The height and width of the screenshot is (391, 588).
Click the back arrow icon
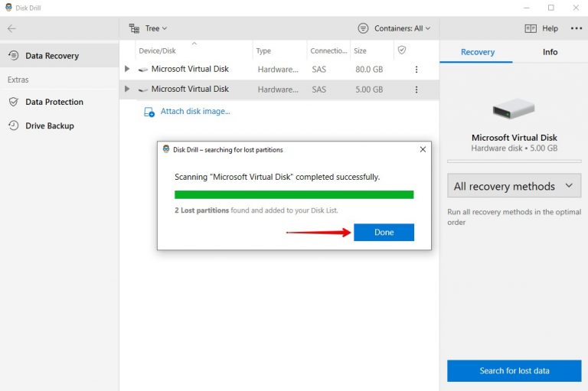click(x=11, y=28)
